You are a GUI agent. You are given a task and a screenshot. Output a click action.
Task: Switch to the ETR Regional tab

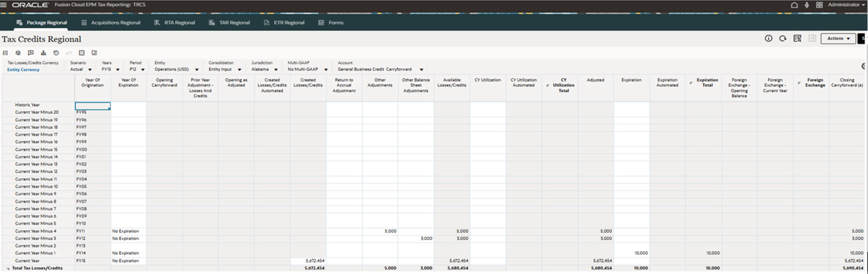[x=284, y=22]
